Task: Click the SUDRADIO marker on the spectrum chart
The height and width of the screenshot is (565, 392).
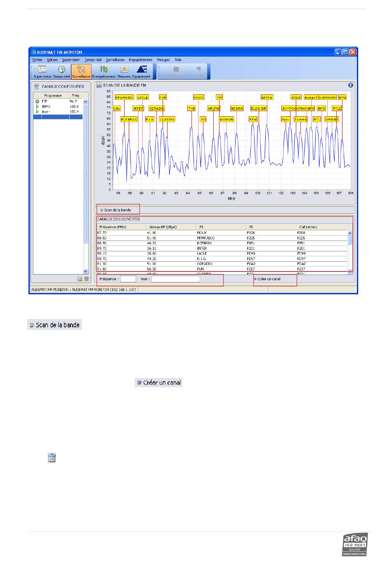Action: [327, 97]
